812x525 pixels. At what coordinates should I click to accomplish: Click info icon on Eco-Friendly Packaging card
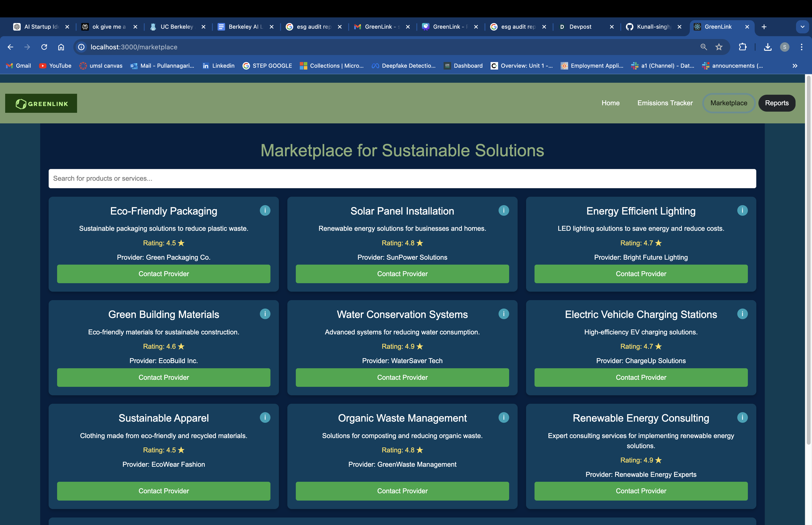click(x=265, y=210)
